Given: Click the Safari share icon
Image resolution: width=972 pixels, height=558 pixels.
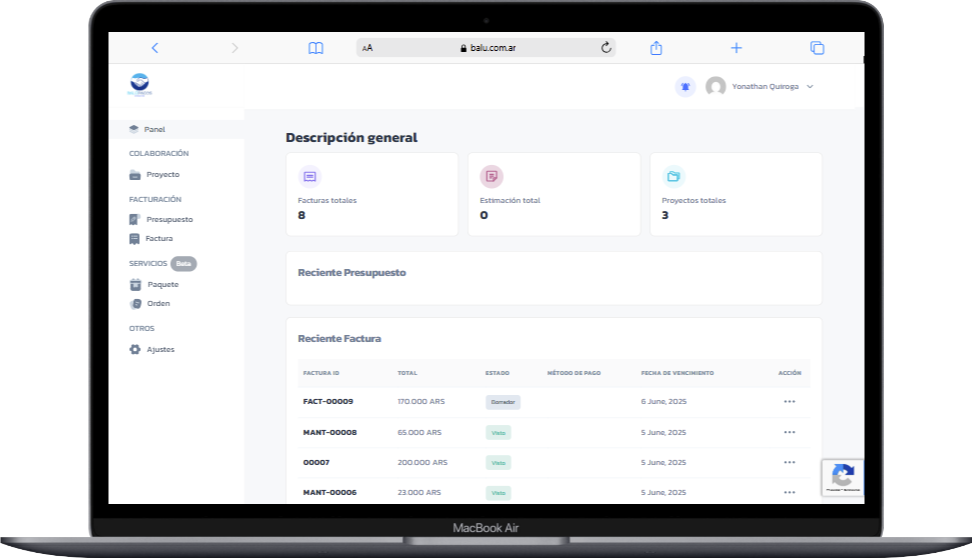Looking at the screenshot, I should [x=657, y=47].
